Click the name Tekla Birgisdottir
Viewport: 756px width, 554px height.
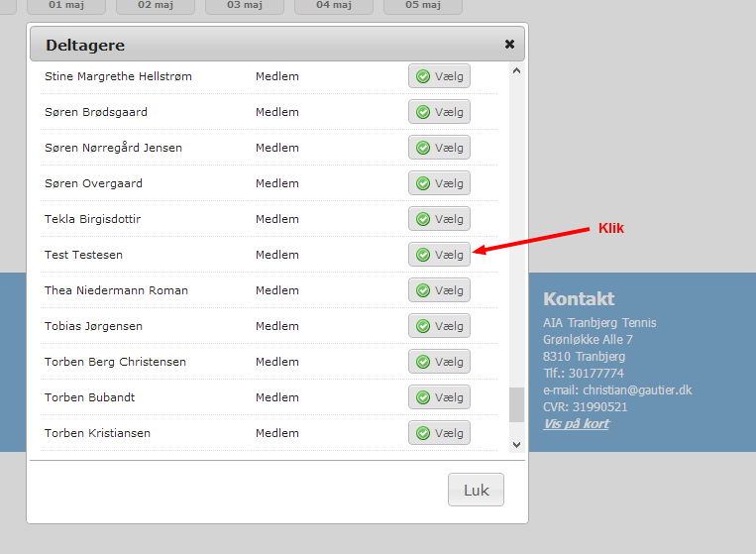point(92,219)
